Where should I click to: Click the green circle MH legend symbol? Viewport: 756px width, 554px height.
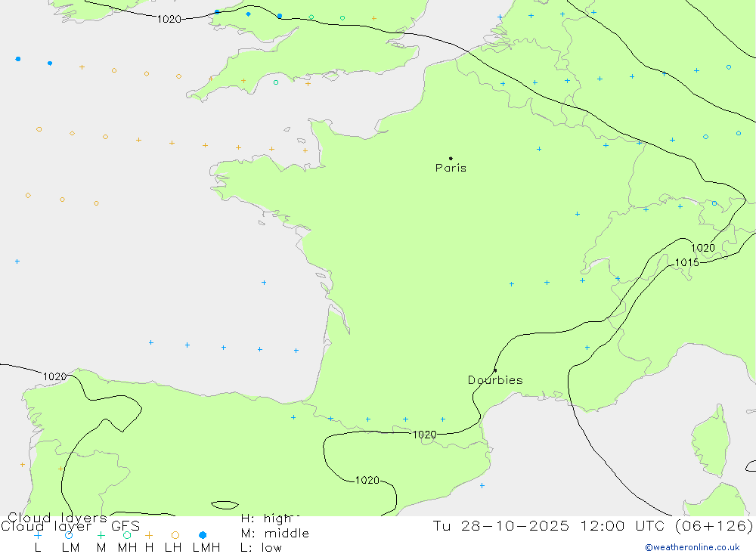coord(127,535)
